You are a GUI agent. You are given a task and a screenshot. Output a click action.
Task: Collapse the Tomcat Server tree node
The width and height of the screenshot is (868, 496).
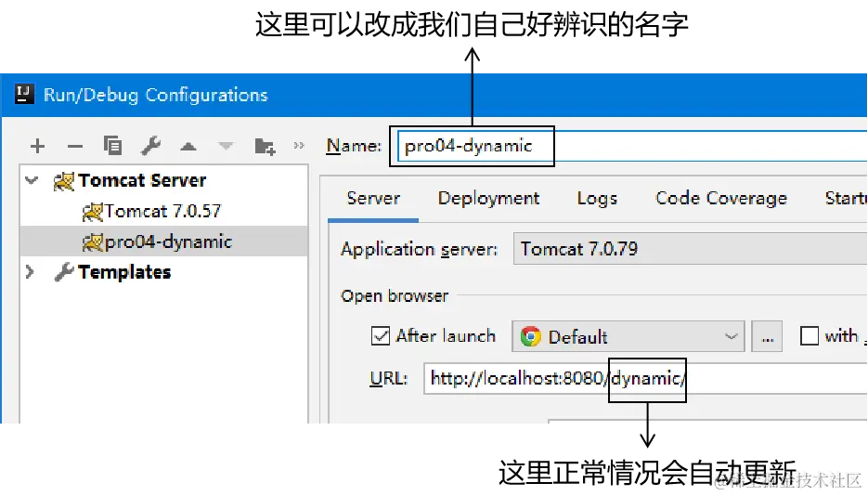coord(32,180)
